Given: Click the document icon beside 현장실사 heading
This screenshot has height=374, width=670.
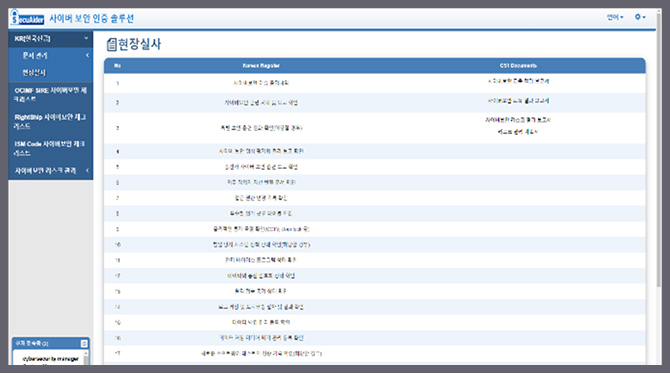Looking at the screenshot, I should pyautogui.click(x=112, y=44).
